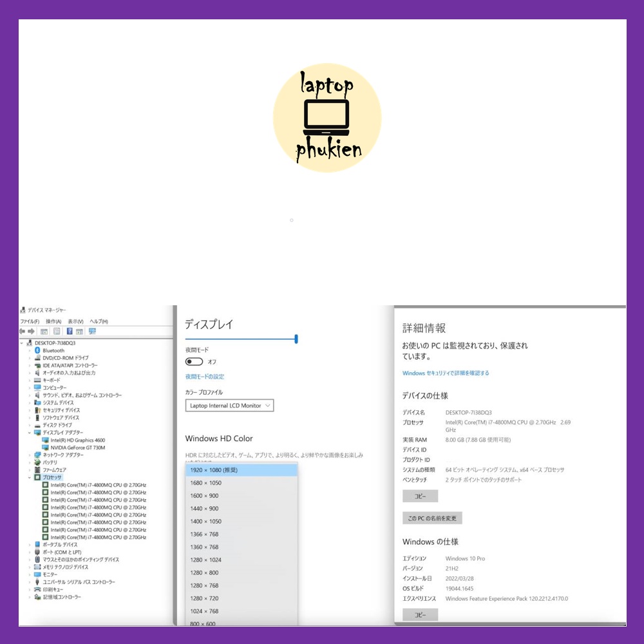This screenshot has width=644, height=644.
Task: Click the 8.00 GB (7.88 GB 使用可能) RAM value
Action: click(478, 439)
